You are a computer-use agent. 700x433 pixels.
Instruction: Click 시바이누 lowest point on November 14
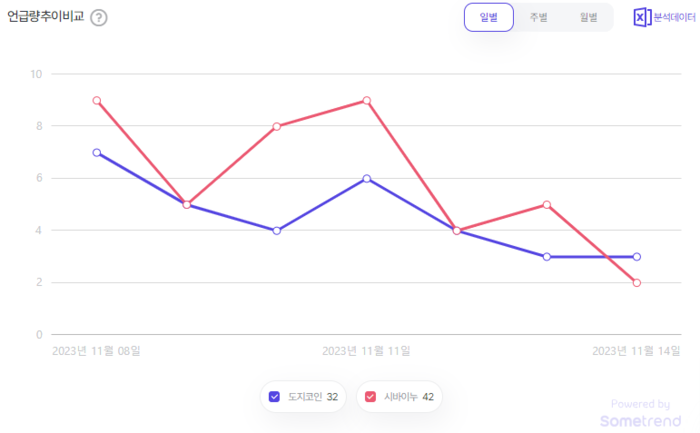tap(637, 283)
